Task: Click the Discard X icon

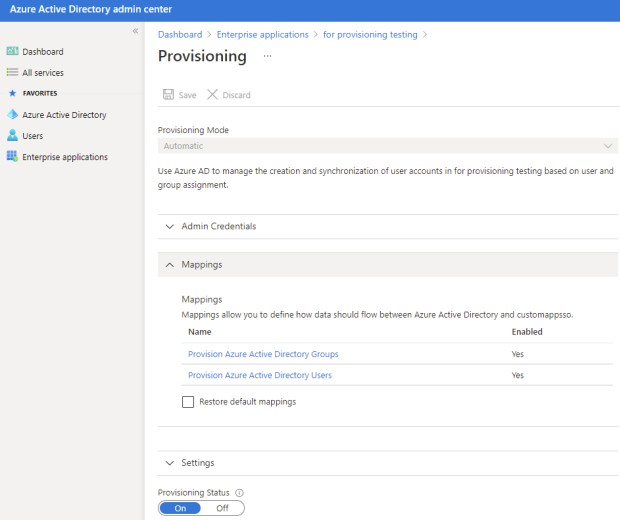Action: [212, 95]
